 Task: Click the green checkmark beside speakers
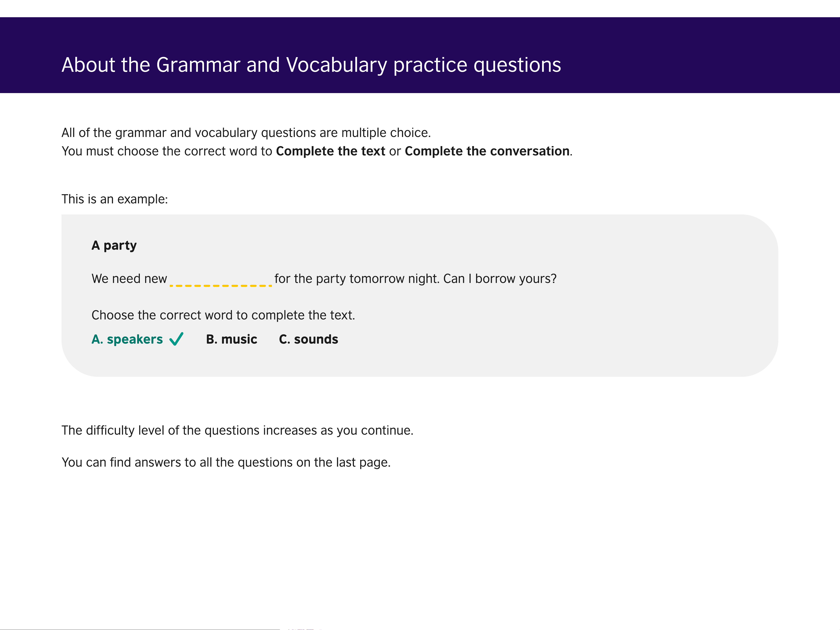click(x=176, y=339)
